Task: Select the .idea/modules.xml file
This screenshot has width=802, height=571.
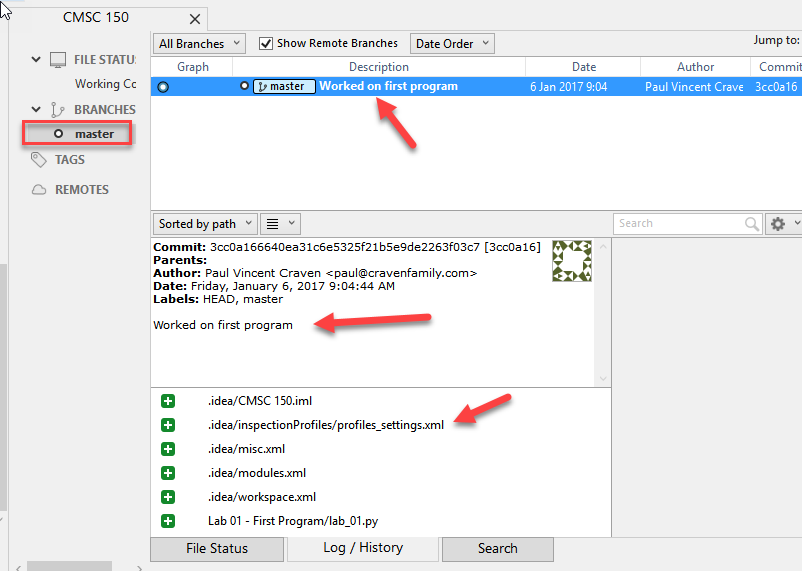Action: pos(257,473)
